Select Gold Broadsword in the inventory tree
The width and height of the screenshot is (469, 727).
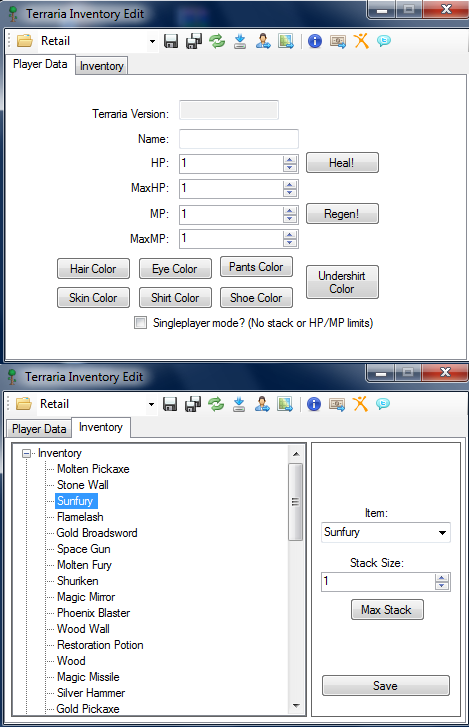point(97,533)
